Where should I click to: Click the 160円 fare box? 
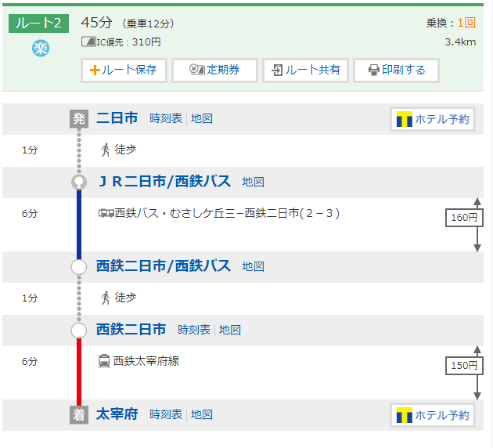click(x=464, y=218)
